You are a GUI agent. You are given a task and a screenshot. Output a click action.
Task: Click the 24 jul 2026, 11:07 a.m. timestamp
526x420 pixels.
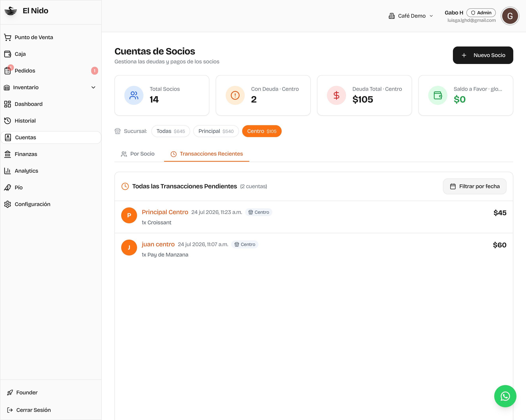click(203, 245)
